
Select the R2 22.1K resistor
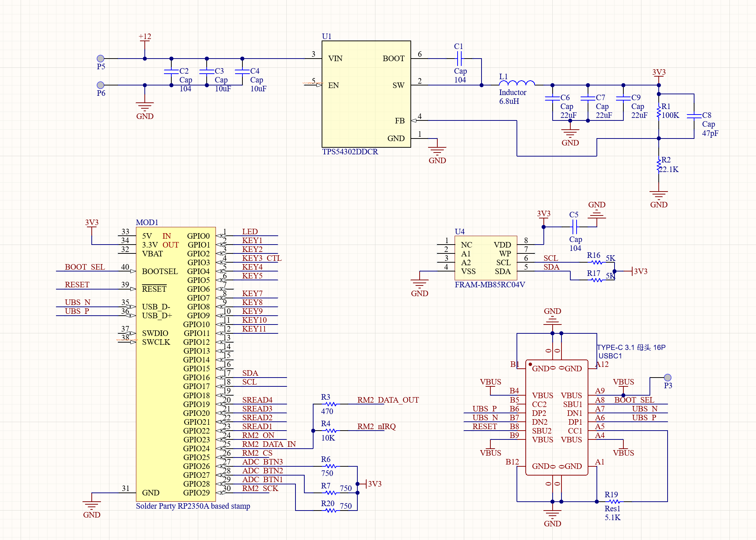click(659, 165)
